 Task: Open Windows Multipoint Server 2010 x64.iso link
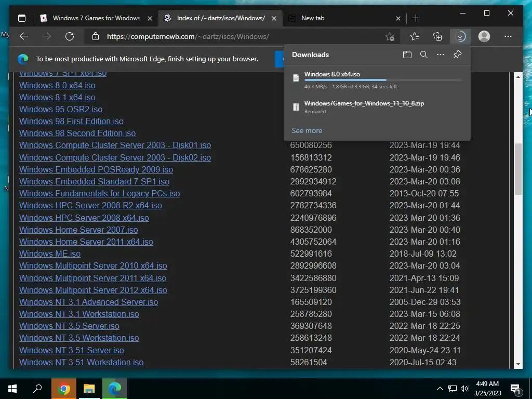pyautogui.click(x=93, y=265)
